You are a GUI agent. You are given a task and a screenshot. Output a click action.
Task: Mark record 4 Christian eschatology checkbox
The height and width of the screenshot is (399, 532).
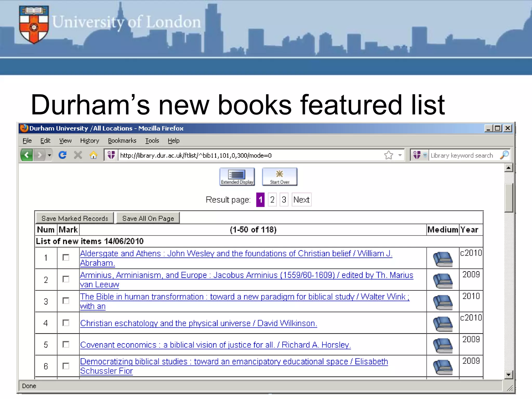pos(66,323)
